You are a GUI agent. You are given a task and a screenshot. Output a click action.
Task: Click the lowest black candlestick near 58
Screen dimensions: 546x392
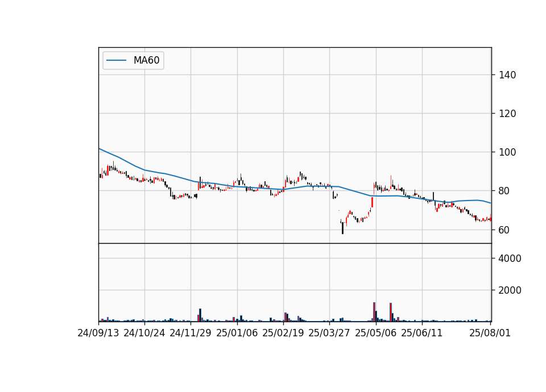342,228
